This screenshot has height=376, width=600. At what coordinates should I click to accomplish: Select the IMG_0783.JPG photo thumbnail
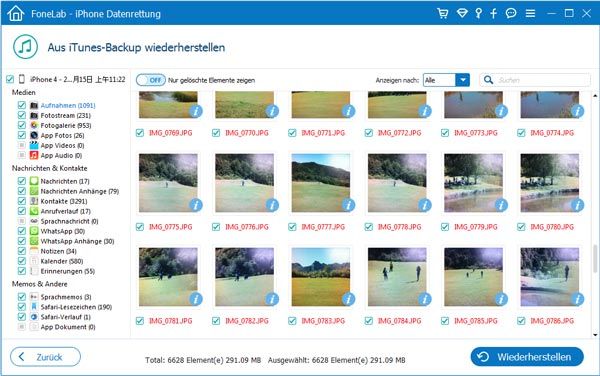321,277
